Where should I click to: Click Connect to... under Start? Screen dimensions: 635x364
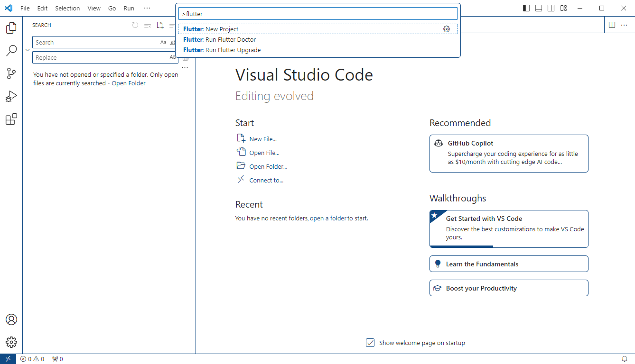click(x=260, y=180)
